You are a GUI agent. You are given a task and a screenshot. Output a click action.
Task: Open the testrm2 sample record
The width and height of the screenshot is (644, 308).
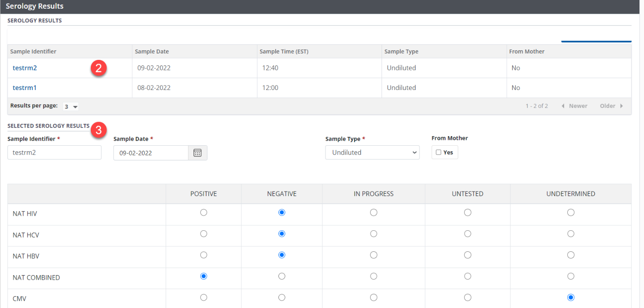(x=25, y=68)
